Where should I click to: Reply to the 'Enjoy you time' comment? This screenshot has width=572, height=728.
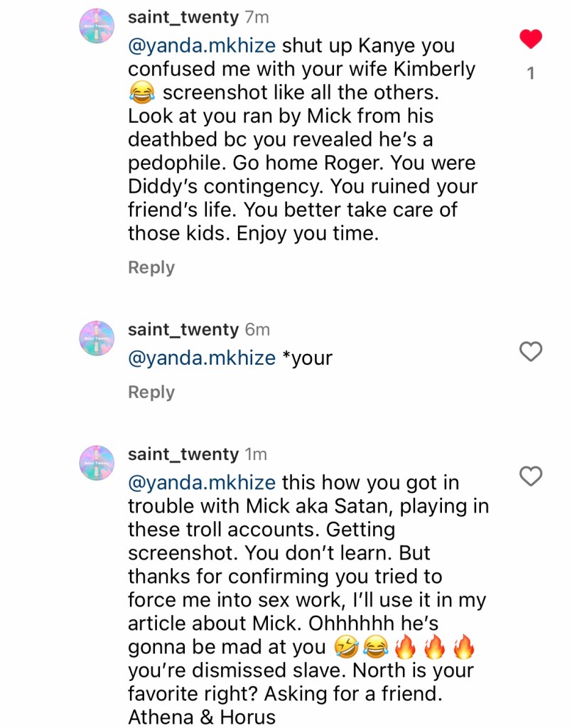[x=151, y=267]
